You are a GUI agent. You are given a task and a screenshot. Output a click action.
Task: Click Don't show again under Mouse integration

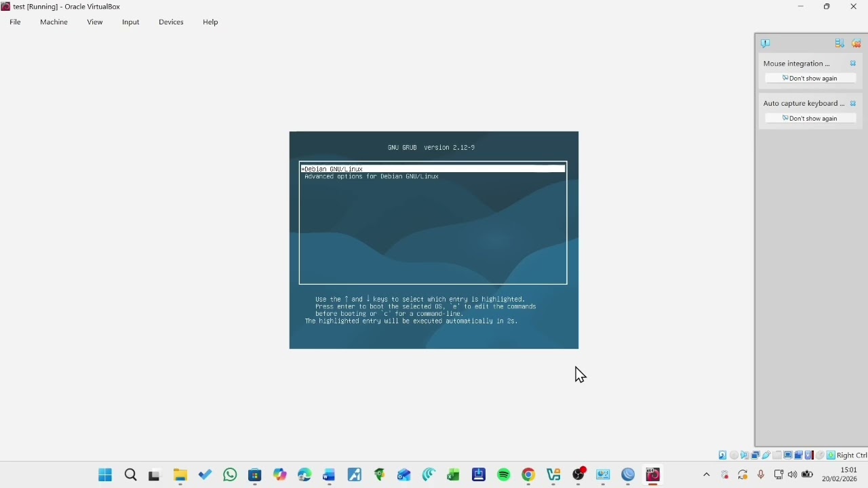[810, 78]
